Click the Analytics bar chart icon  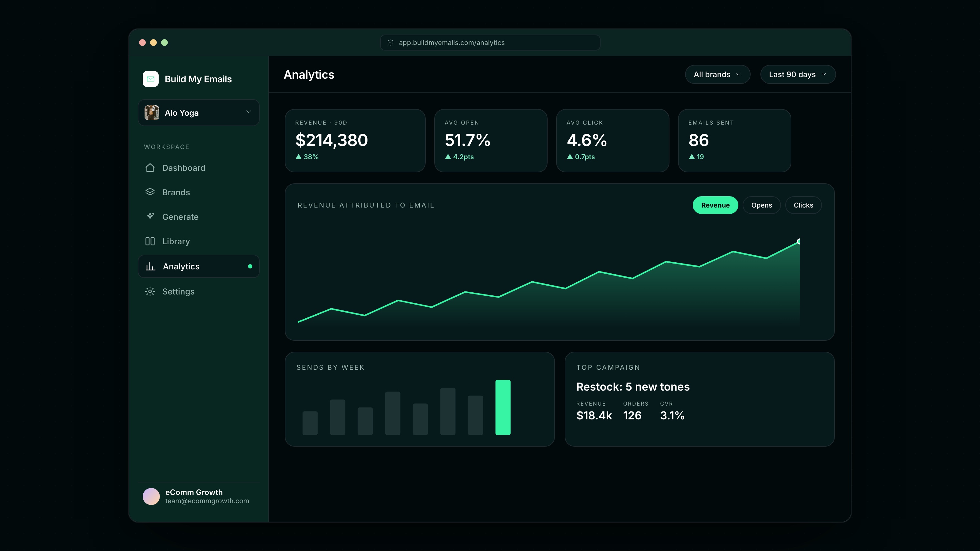click(x=150, y=266)
